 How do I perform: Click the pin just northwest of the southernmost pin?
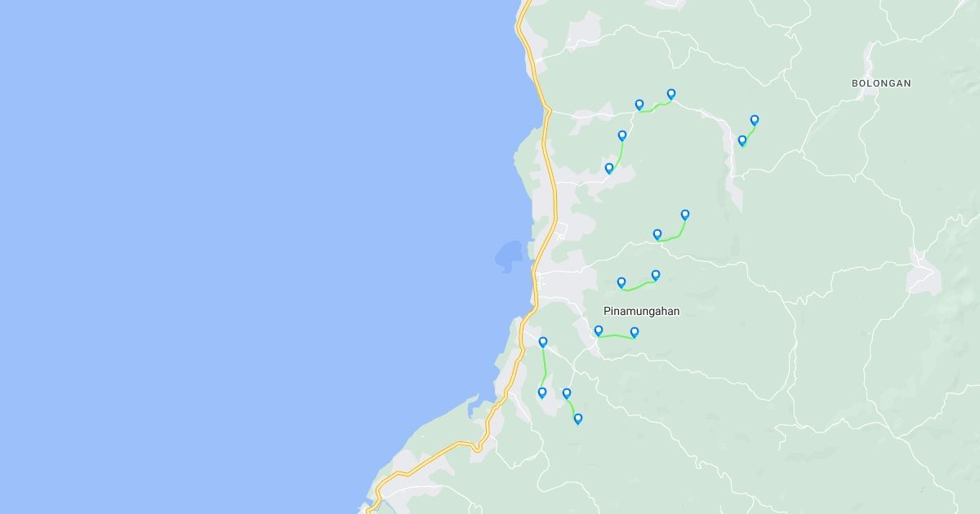(567, 393)
